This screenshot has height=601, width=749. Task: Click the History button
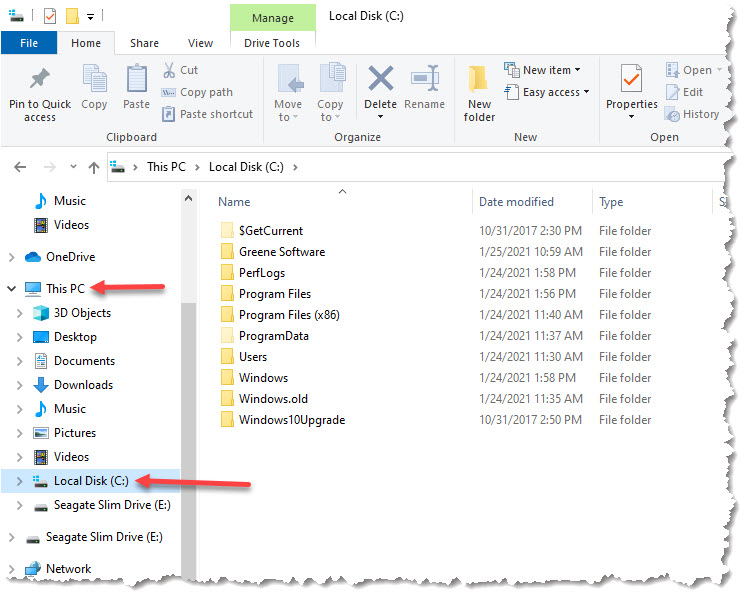pyautogui.click(x=692, y=114)
